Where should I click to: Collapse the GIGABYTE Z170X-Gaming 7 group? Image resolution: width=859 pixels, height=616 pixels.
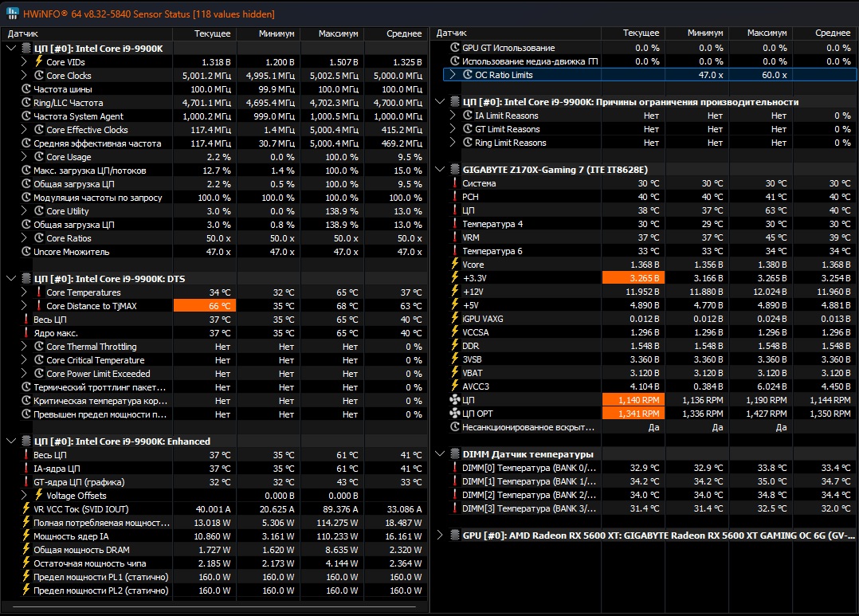pos(440,170)
